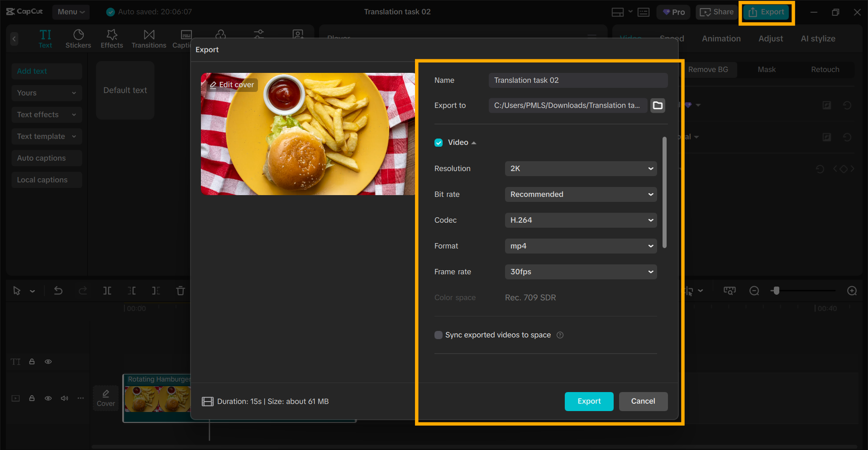
Task: Click the help icon beside Sync exported videos
Action: [x=560, y=335]
